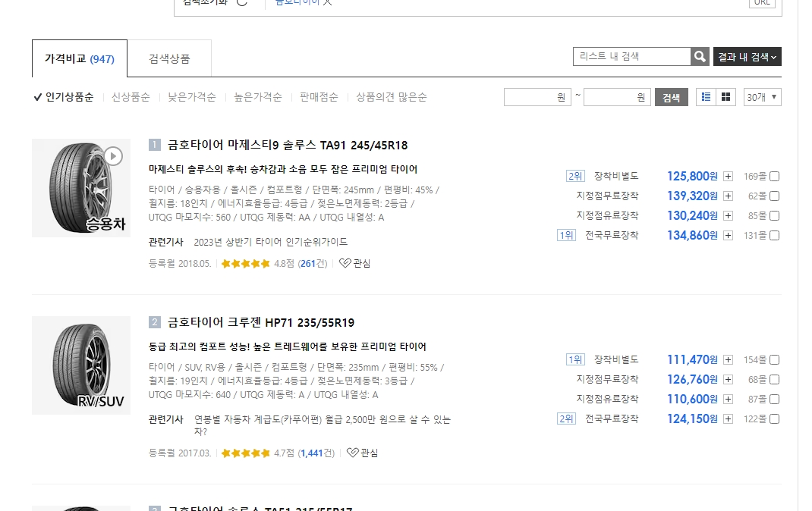Click the URL button at top right
Viewport: 812px width, 511px height.
point(762,2)
